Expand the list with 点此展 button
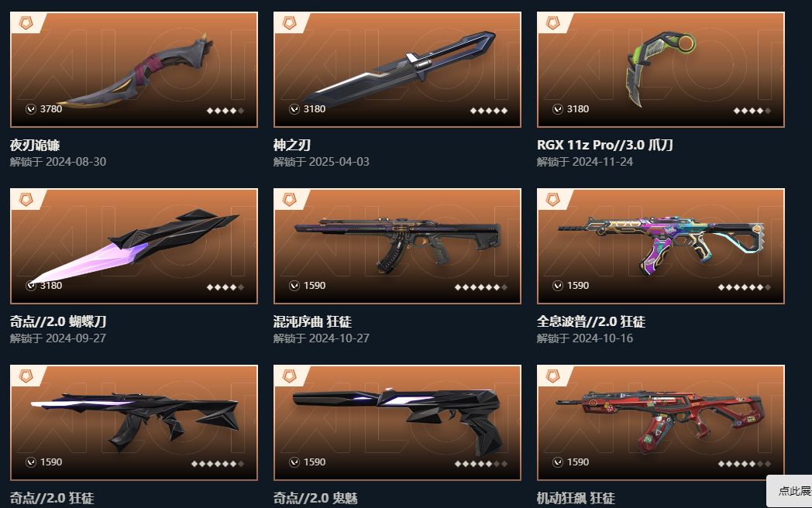812x508 pixels. (791, 490)
